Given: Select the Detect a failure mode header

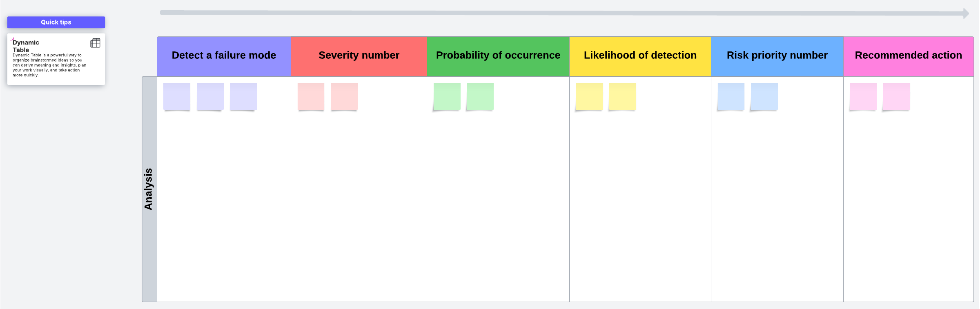Looking at the screenshot, I should point(224,56).
